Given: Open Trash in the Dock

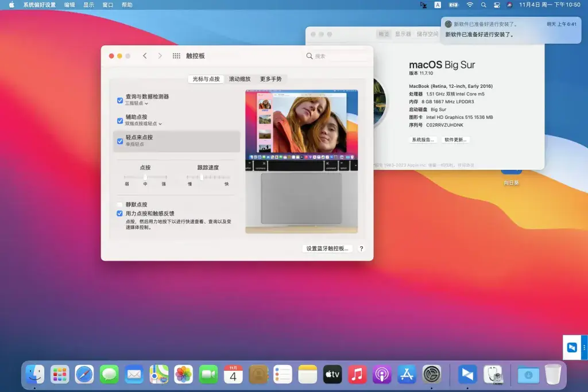Looking at the screenshot, I should [x=553, y=374].
